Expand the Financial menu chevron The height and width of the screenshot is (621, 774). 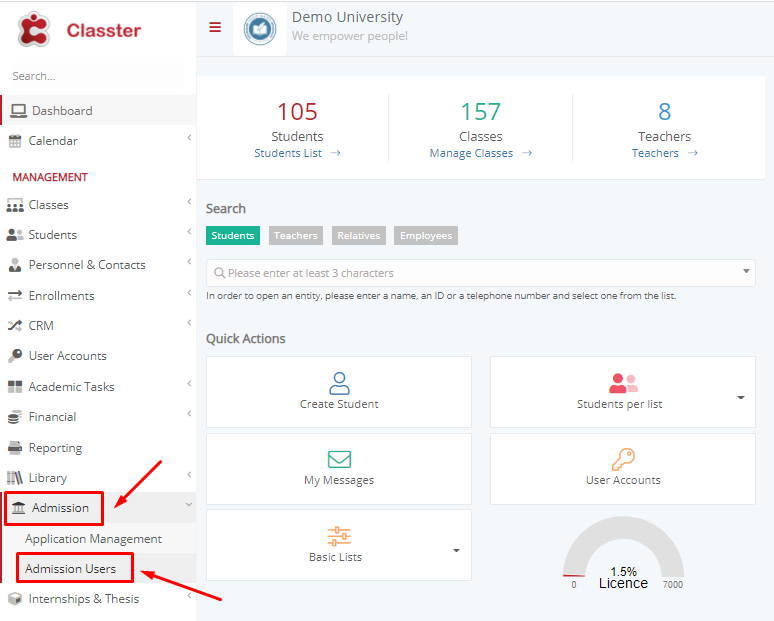pos(189,414)
